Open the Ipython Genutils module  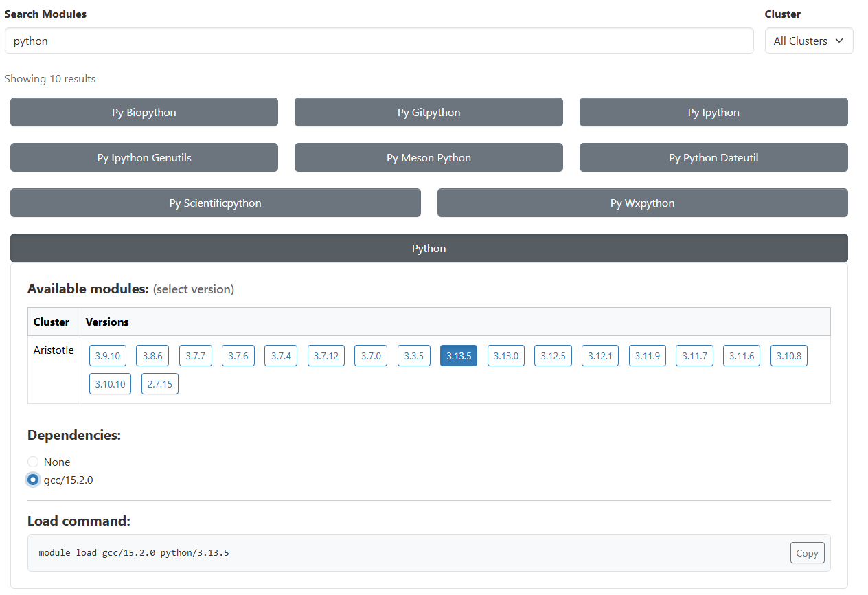(x=144, y=157)
